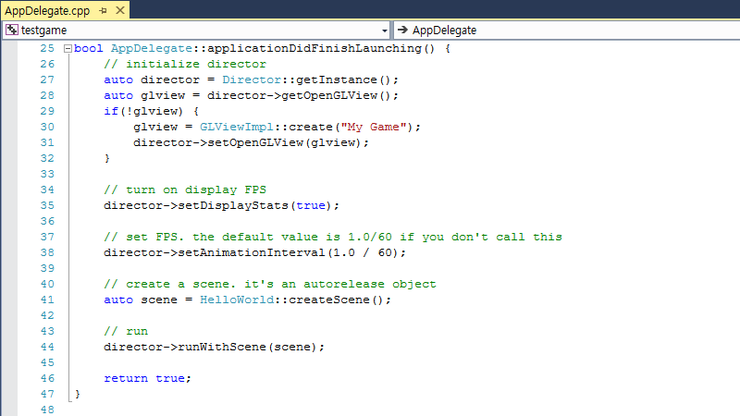Click the "turn on display FPS" comment

click(x=186, y=190)
